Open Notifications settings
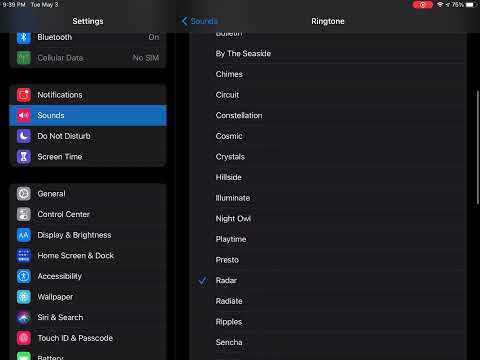This screenshot has width=480, height=360. point(88,95)
